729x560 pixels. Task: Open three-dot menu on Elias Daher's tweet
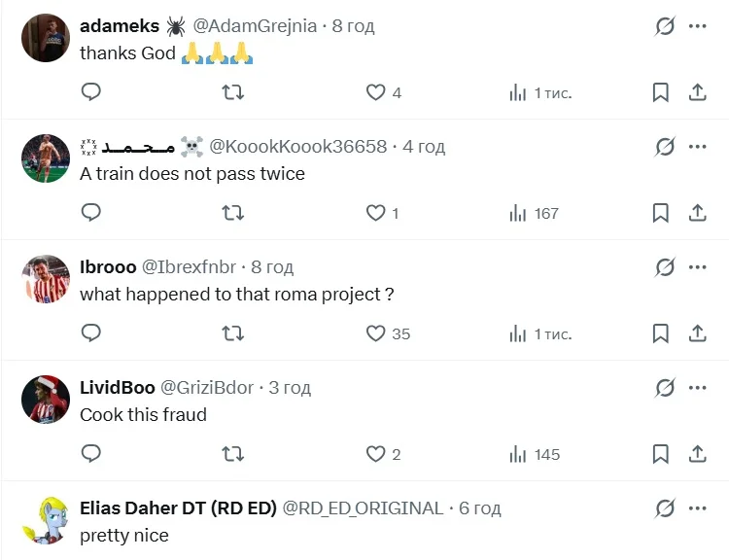point(697,507)
